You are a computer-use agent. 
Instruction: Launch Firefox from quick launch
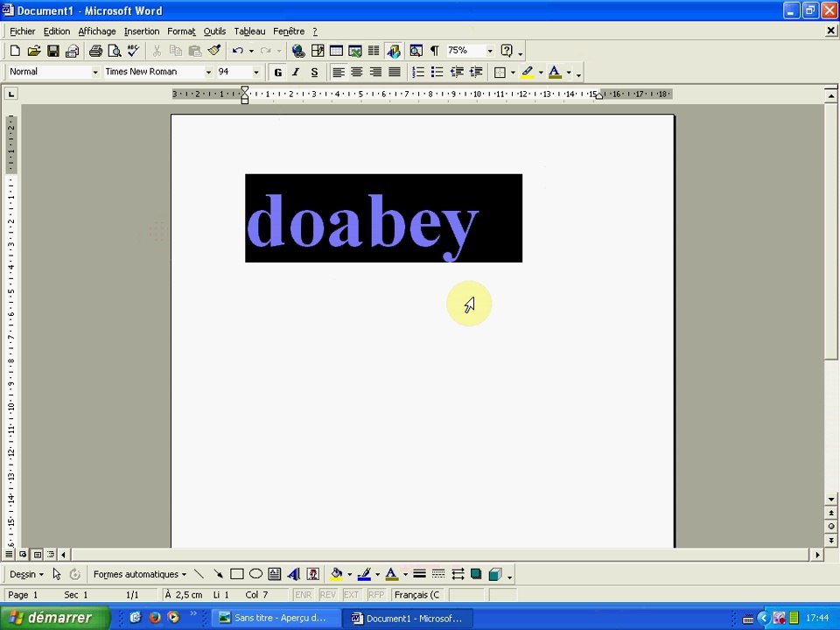coord(155,618)
